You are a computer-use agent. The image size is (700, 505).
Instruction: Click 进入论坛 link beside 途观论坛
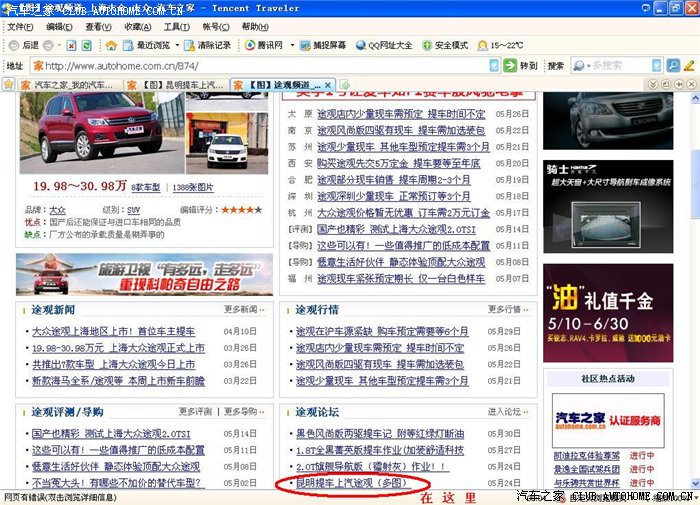tap(505, 412)
